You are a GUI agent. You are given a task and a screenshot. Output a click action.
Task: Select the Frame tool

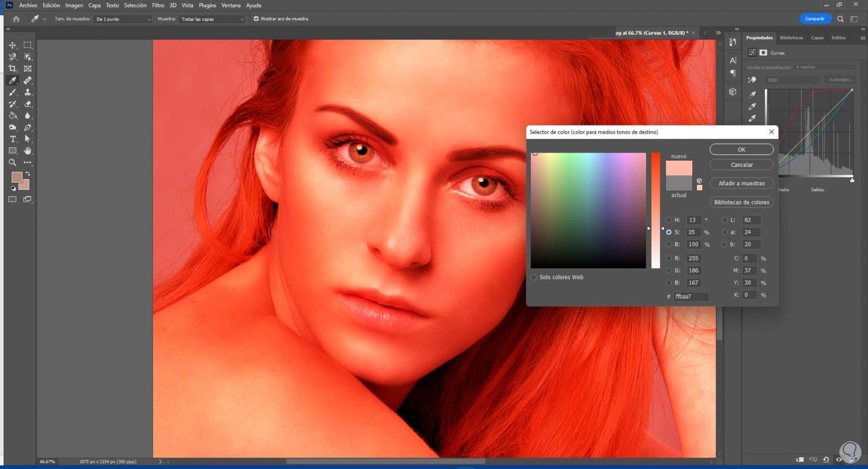click(27, 68)
